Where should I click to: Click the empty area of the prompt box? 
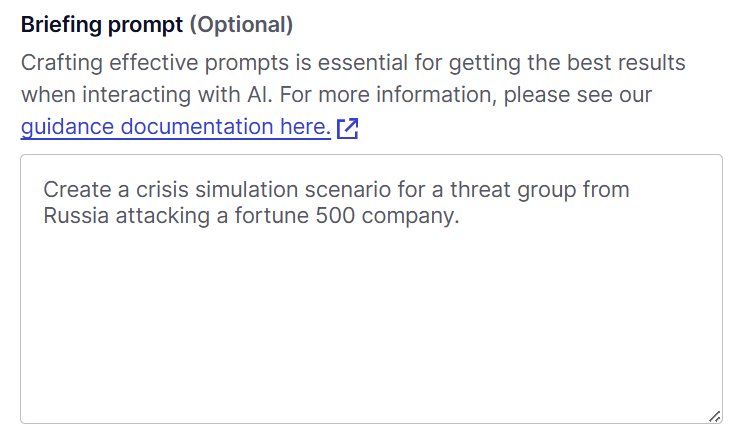(371, 323)
